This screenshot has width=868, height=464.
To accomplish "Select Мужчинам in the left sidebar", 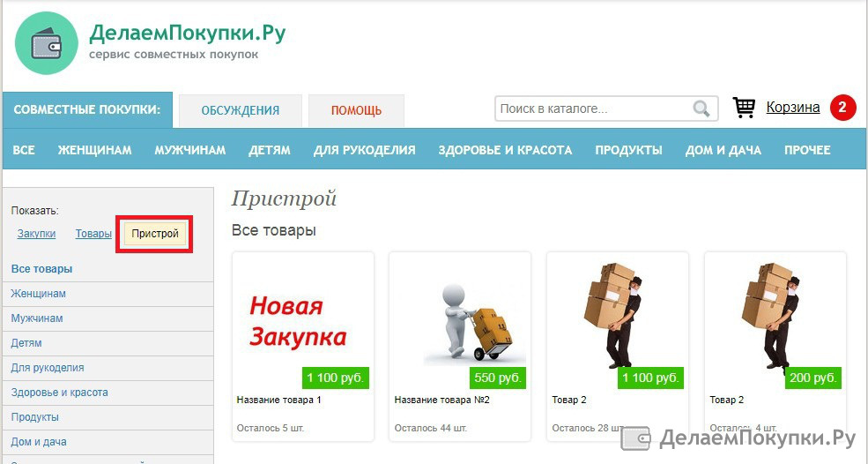I will point(37,318).
